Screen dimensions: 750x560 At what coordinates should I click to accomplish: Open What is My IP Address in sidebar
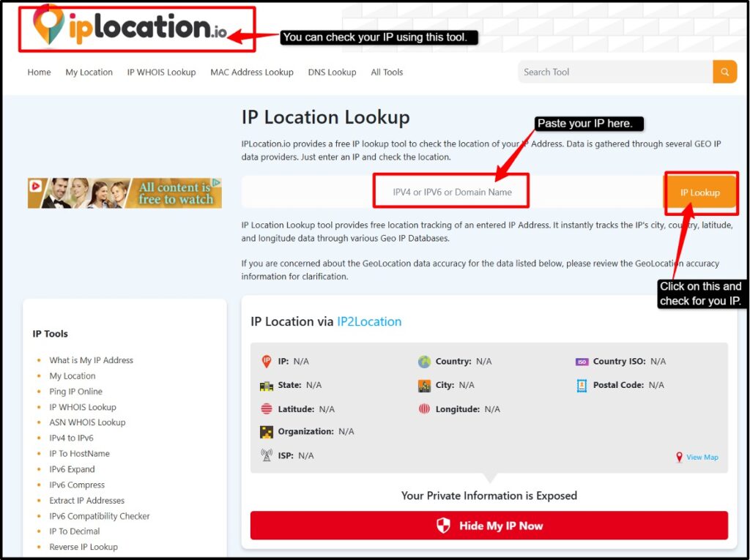point(92,360)
